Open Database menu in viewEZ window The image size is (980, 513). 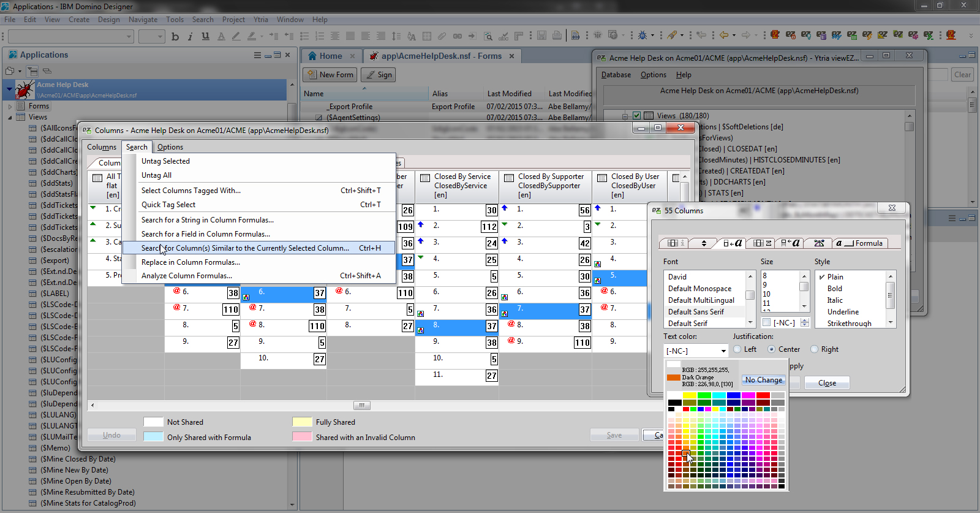click(616, 75)
